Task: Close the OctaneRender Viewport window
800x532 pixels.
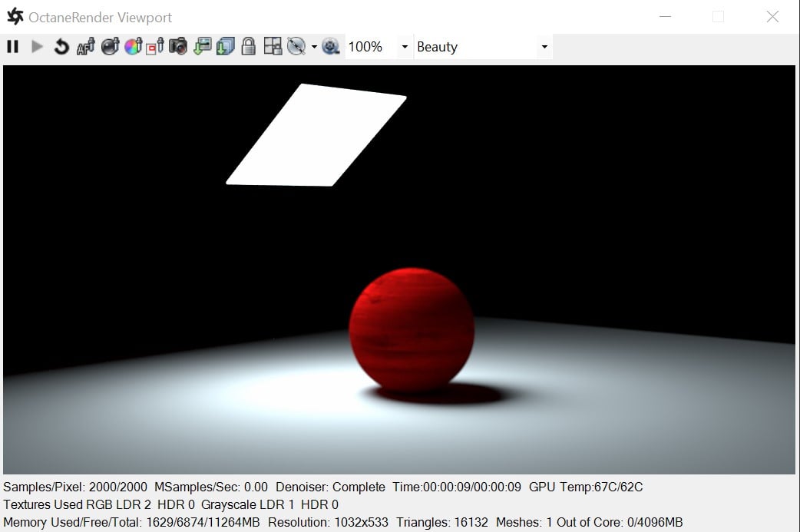Action: point(772,16)
